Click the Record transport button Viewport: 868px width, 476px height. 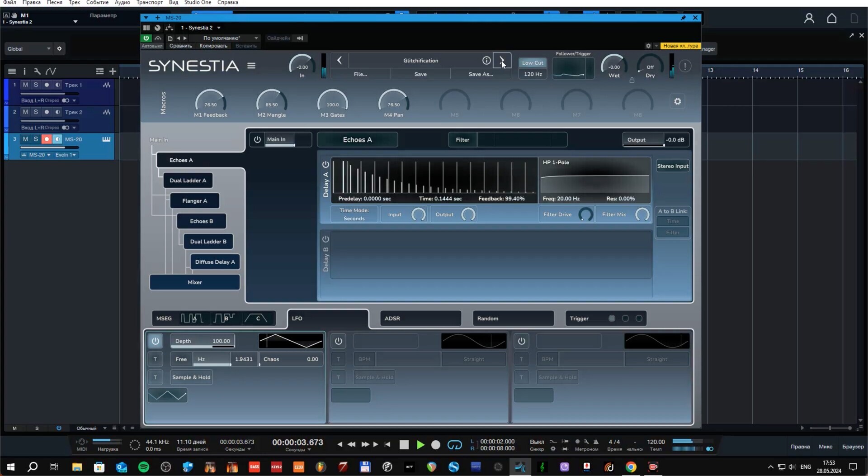pyautogui.click(x=436, y=445)
